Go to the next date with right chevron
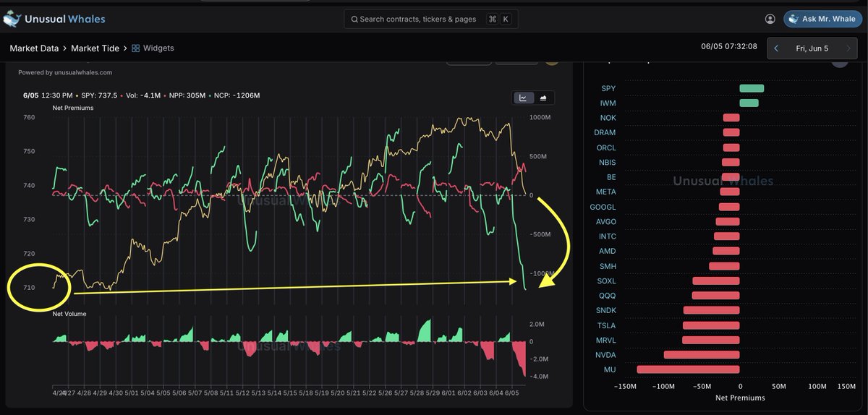Image resolution: width=868 pixels, height=415 pixels. point(848,48)
